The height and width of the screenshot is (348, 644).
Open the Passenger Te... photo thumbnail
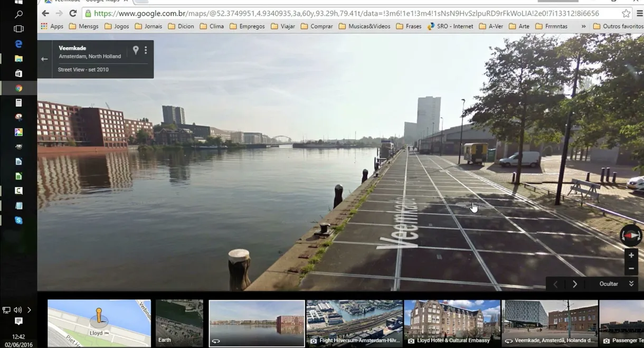coord(622,323)
